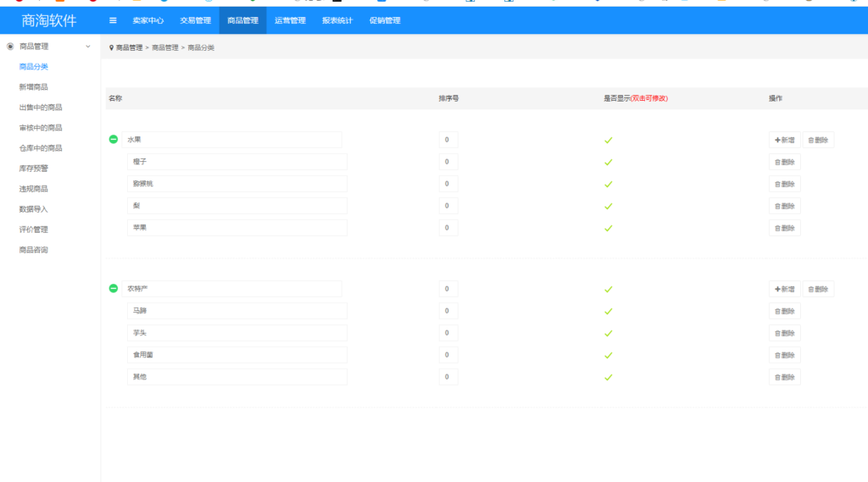The width and height of the screenshot is (868, 482).
Task: Collapse the 水果 category with green minus
Action: (x=114, y=140)
